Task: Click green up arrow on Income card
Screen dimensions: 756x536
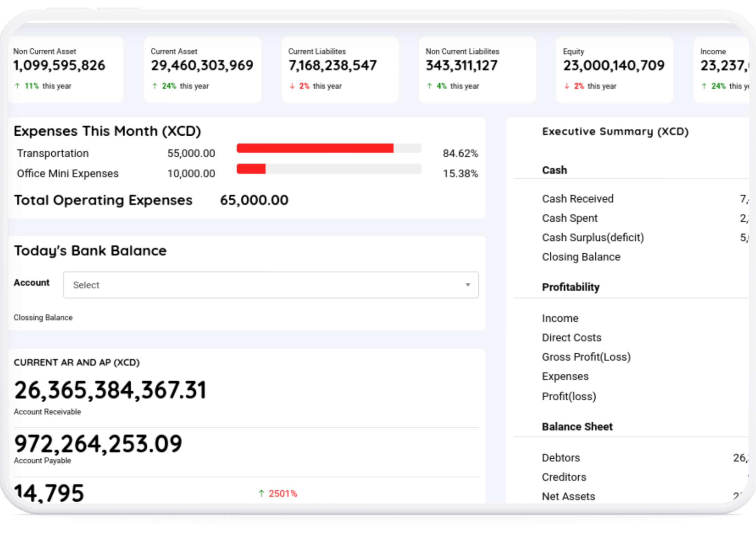Action: tap(704, 86)
